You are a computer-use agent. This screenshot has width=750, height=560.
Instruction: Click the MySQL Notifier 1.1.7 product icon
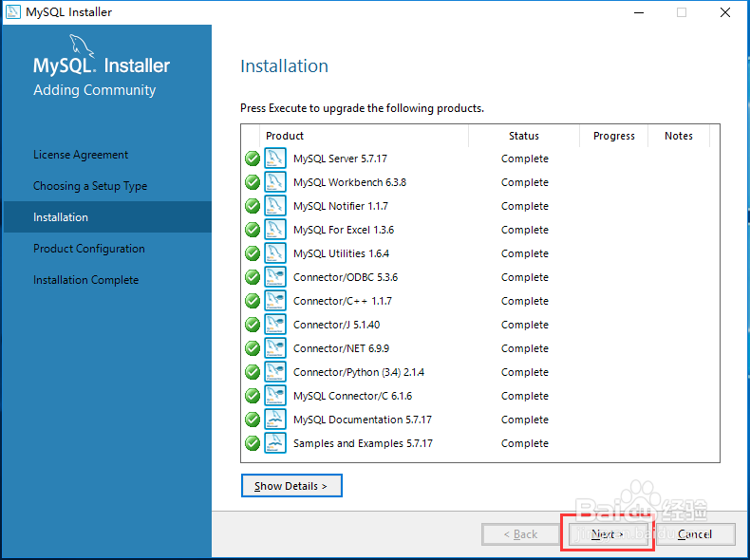point(275,206)
